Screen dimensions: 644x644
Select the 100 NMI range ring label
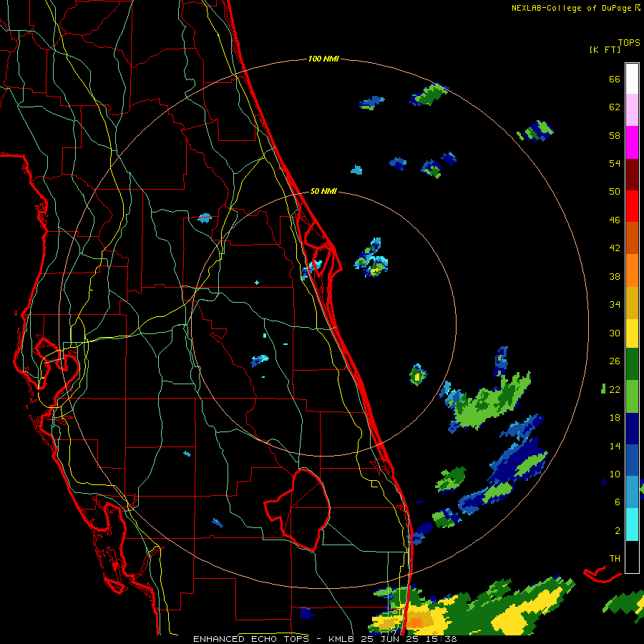pyautogui.click(x=323, y=59)
